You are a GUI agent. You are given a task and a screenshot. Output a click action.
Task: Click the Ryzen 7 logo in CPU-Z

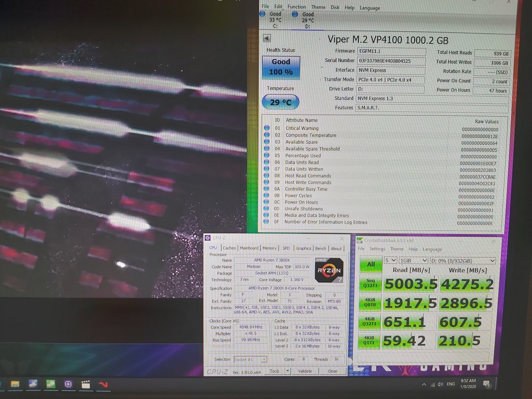329,270
